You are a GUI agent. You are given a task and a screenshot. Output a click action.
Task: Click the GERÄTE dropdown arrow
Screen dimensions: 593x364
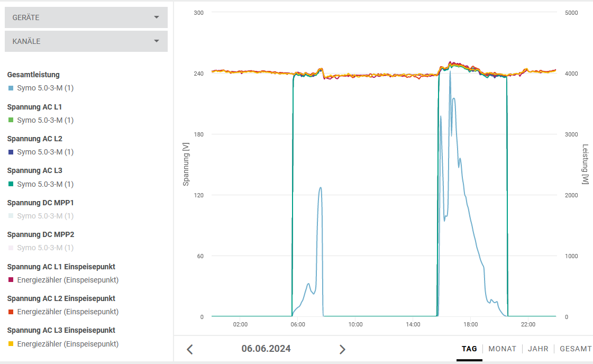[x=156, y=17]
